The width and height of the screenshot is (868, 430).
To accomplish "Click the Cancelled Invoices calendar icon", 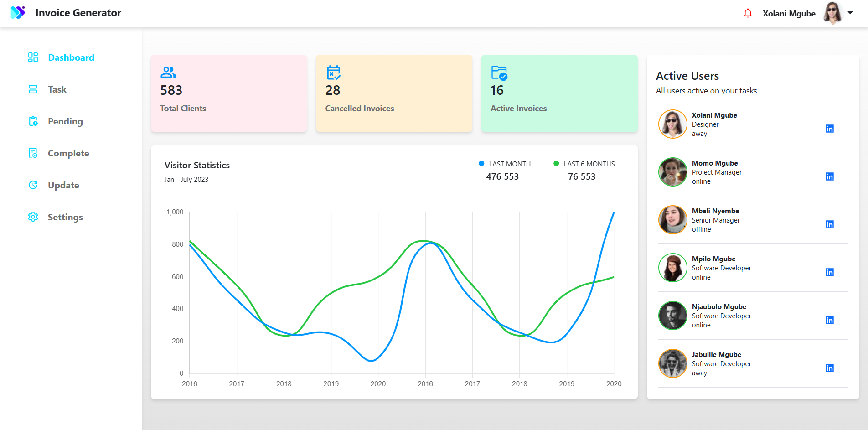I will coord(333,73).
